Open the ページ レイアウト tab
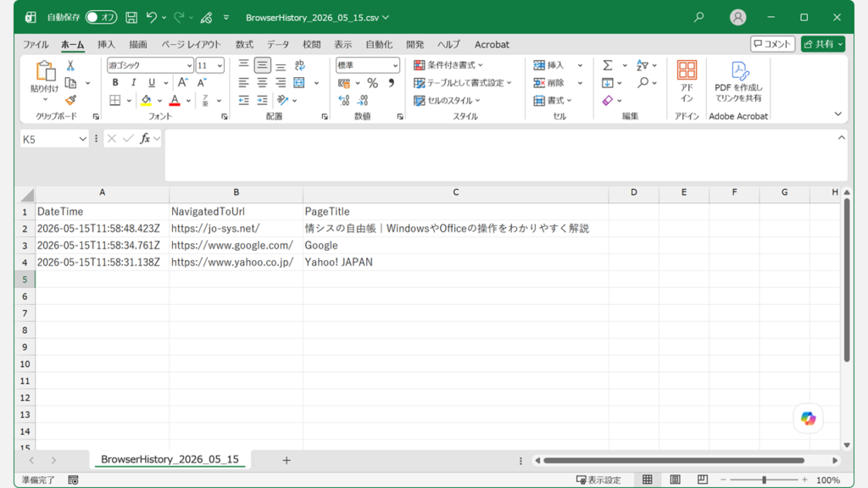Image resolution: width=868 pixels, height=488 pixels. pos(191,44)
